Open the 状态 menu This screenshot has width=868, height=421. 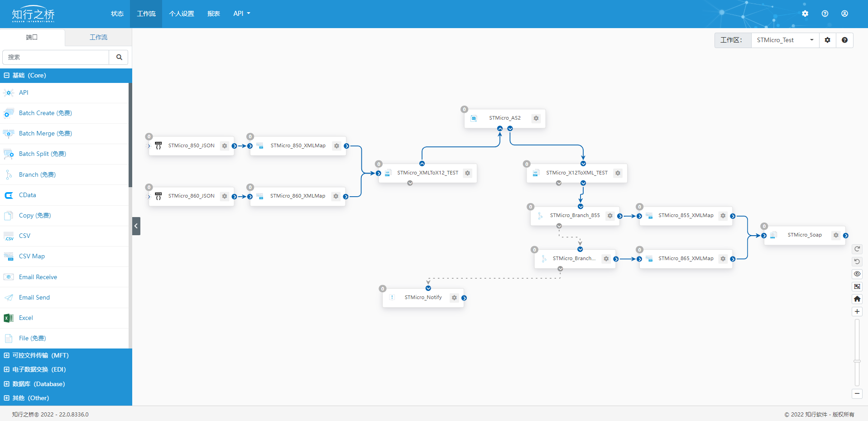(x=117, y=14)
